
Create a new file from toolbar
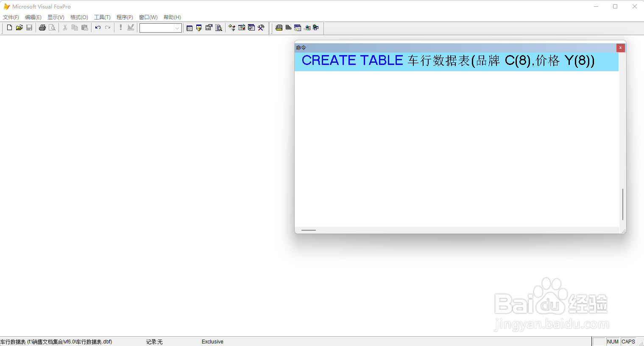(9, 28)
